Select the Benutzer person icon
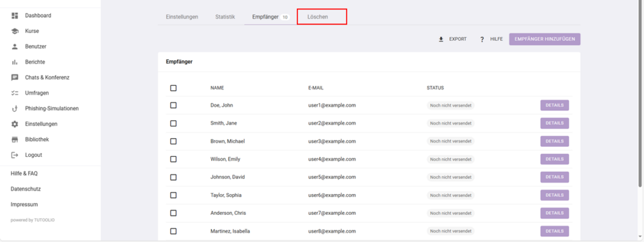Screen dimensions: 644x242 coord(15,47)
